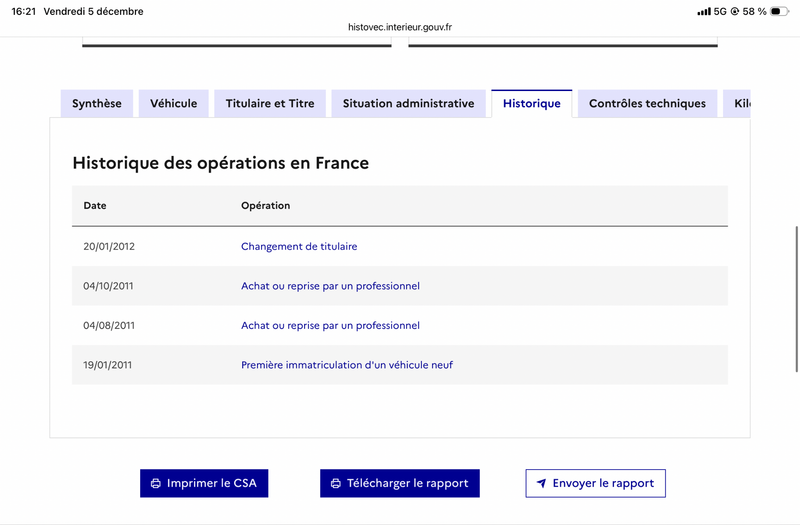Screen dimensions: 800x525
Task: Tap the orientation lock icon in the status bar
Action: [735, 11]
